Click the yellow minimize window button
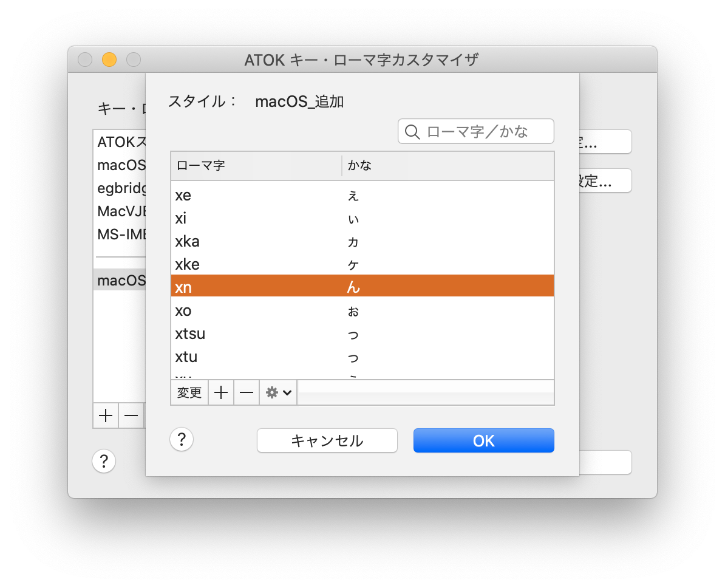The height and width of the screenshot is (588, 725). pyautogui.click(x=109, y=60)
